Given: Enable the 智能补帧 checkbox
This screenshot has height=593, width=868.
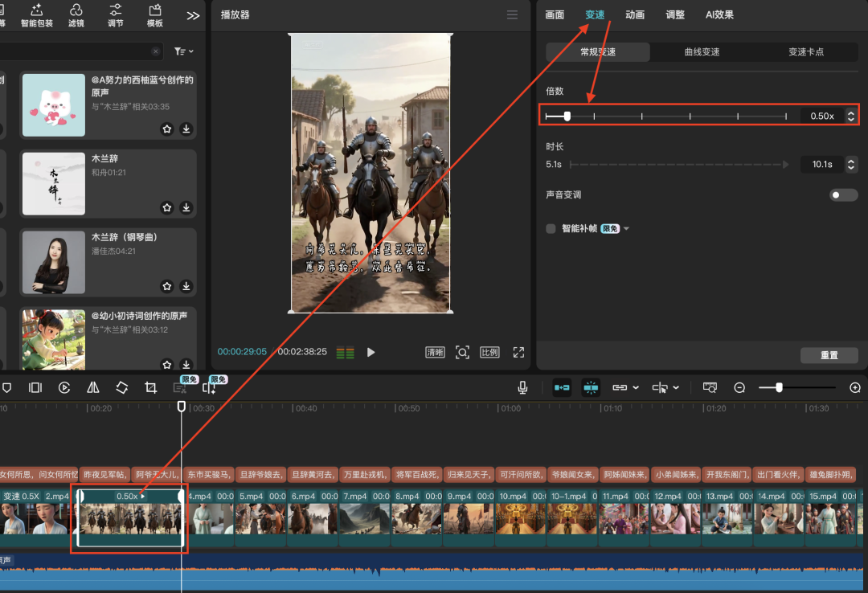Looking at the screenshot, I should 551,229.
